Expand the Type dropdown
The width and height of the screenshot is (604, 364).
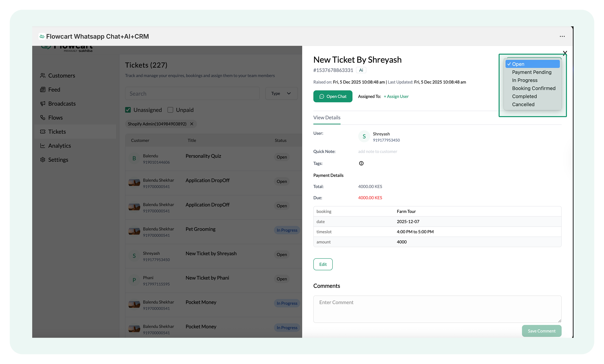pyautogui.click(x=281, y=93)
